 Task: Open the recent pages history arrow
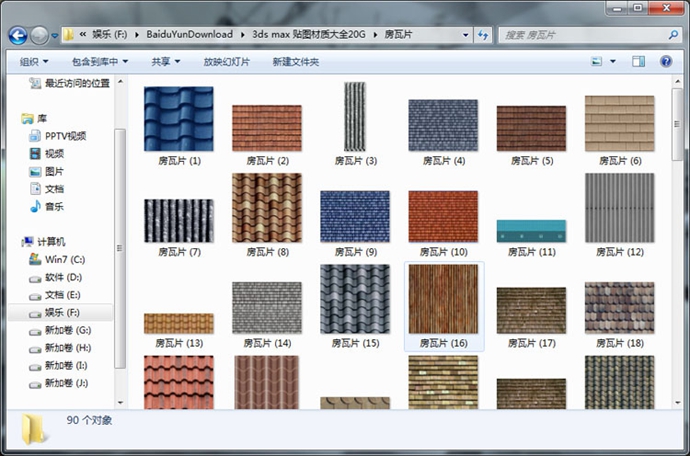pyautogui.click(x=55, y=36)
